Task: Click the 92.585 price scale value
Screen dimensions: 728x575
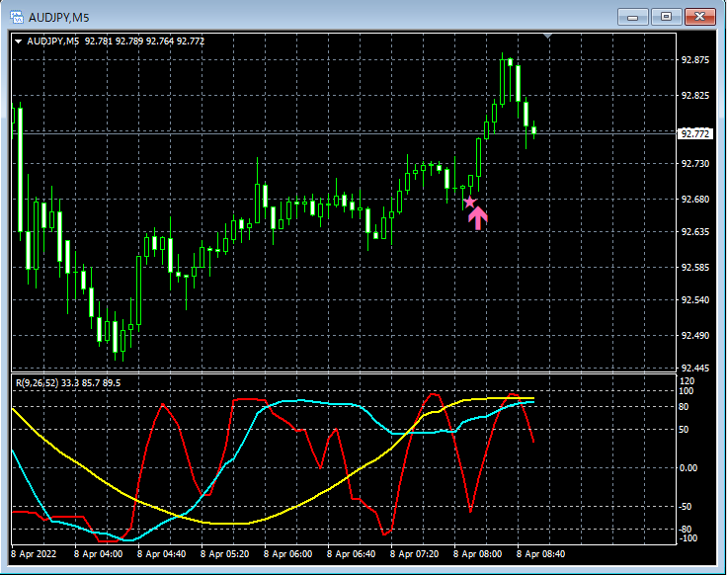Action: (x=694, y=268)
